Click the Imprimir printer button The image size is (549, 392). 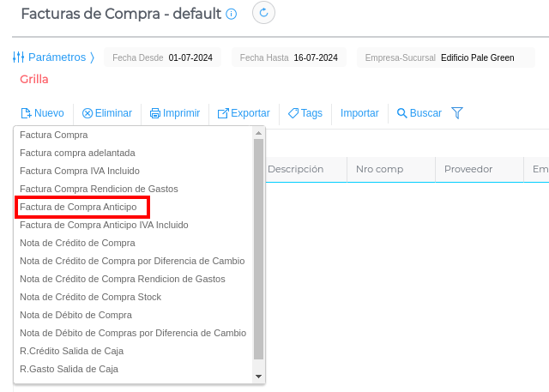tap(175, 113)
